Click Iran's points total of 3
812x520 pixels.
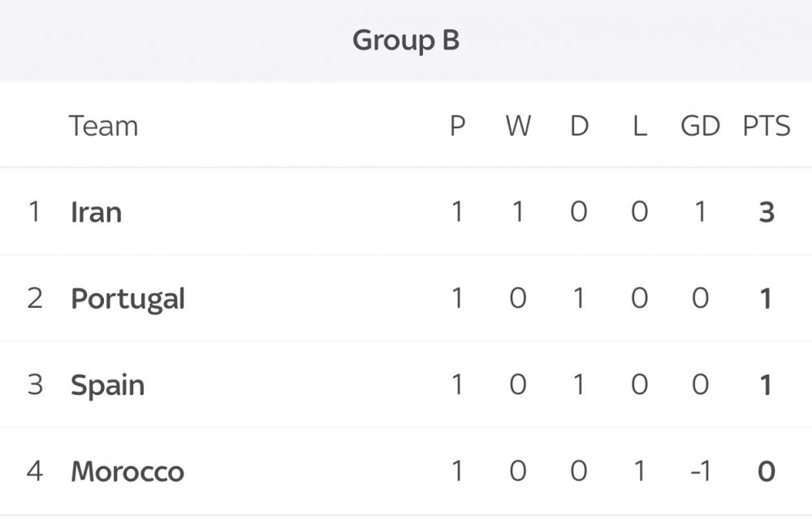pos(766,213)
